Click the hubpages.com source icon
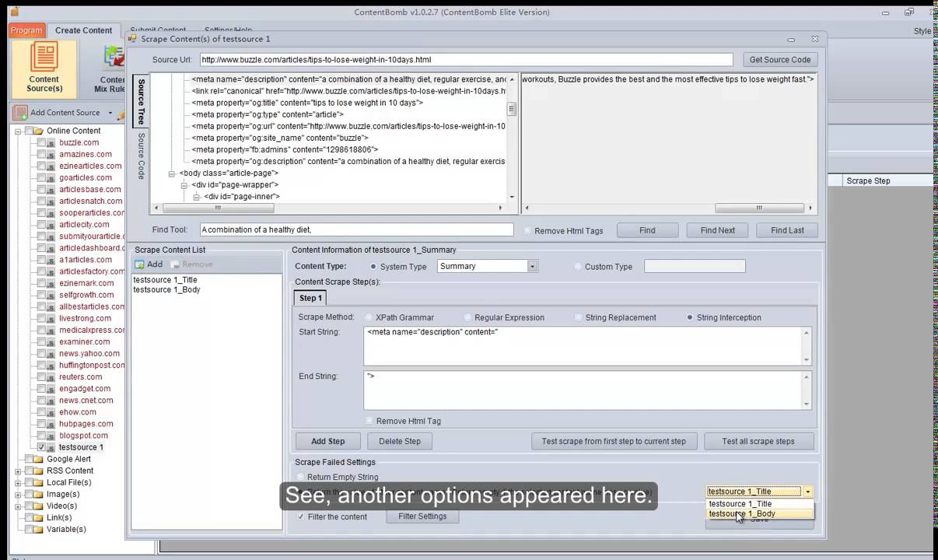The height and width of the screenshot is (560, 938). click(x=51, y=424)
